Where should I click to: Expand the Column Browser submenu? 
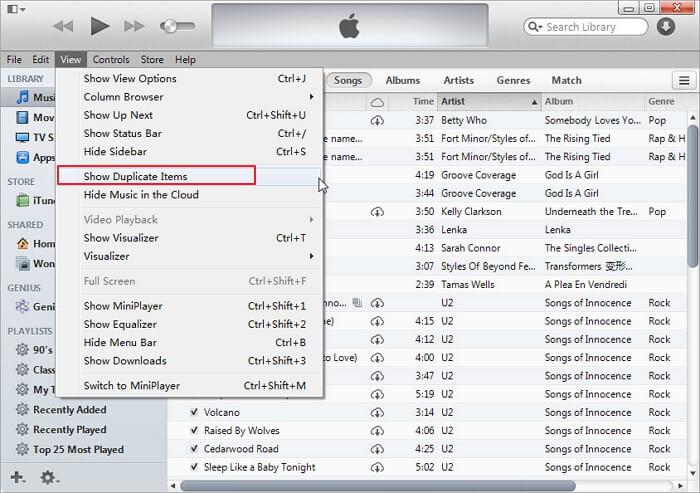[190, 97]
